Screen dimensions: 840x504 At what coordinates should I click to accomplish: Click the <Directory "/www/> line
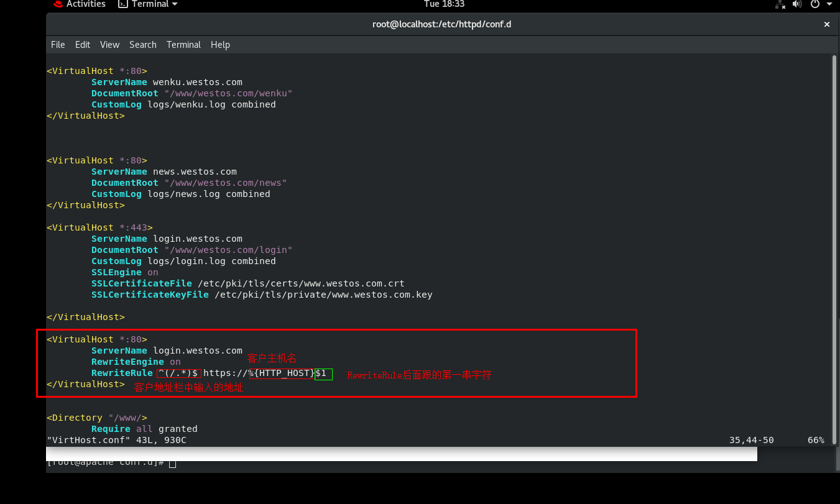97,418
